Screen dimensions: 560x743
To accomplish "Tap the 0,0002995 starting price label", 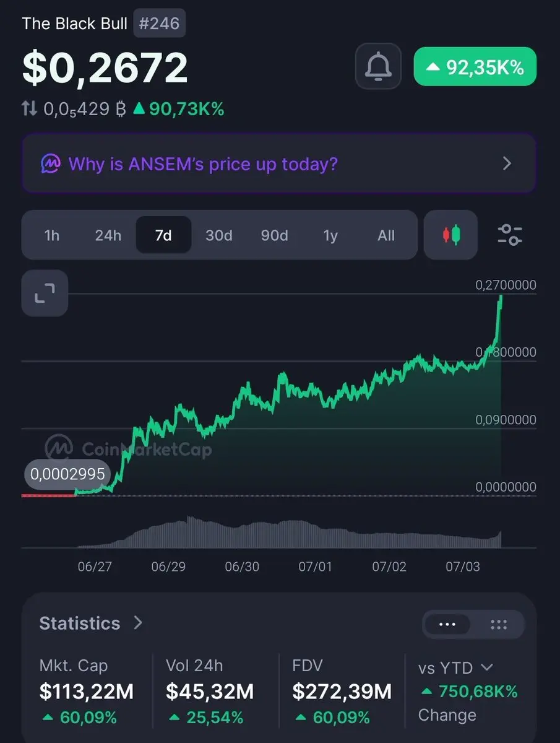I will coord(67,476).
